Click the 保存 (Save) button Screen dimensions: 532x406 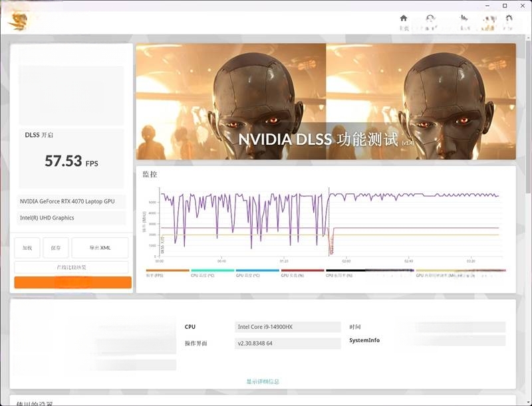coord(56,248)
